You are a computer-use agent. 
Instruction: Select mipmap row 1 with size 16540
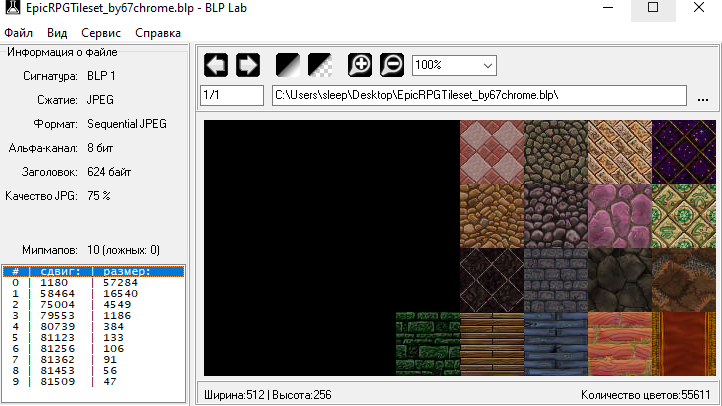(x=94, y=294)
